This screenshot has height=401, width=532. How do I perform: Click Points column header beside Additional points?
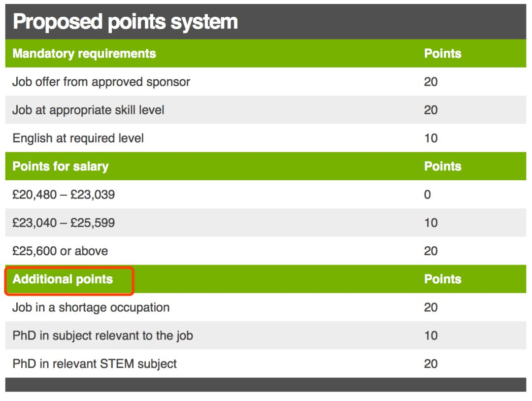pyautogui.click(x=443, y=279)
